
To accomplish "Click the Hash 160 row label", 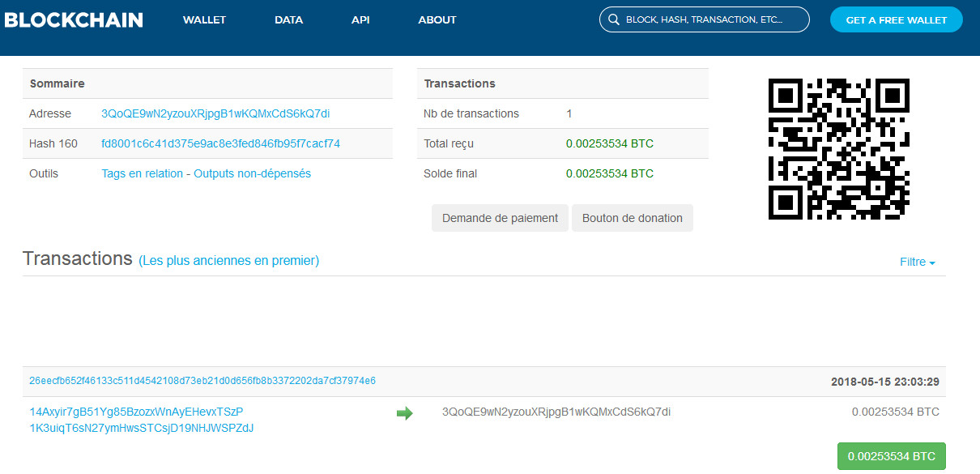I will click(x=53, y=143).
